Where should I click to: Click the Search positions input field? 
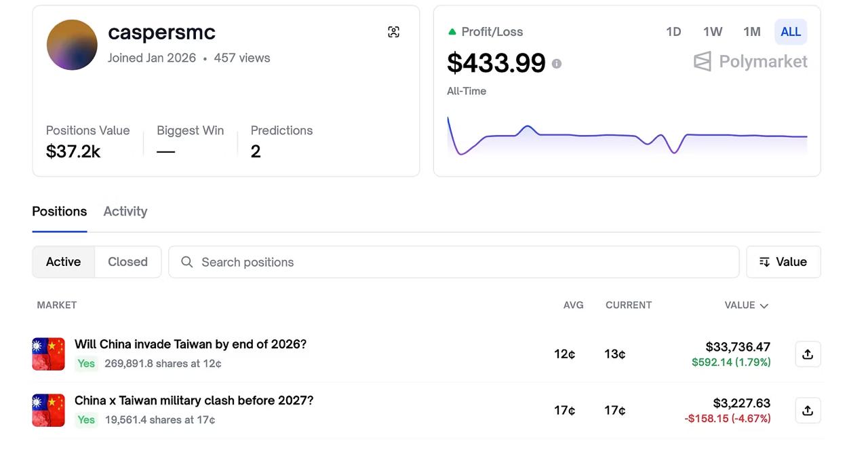click(x=461, y=262)
